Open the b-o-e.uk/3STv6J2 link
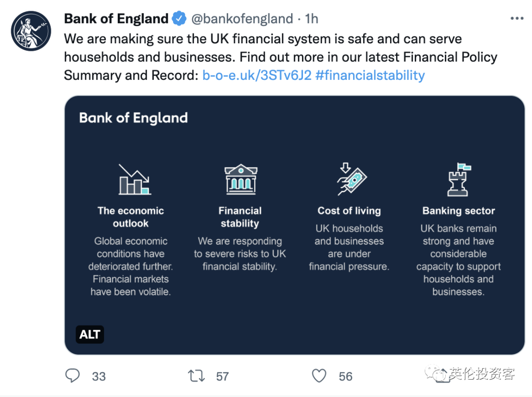 tap(257, 75)
